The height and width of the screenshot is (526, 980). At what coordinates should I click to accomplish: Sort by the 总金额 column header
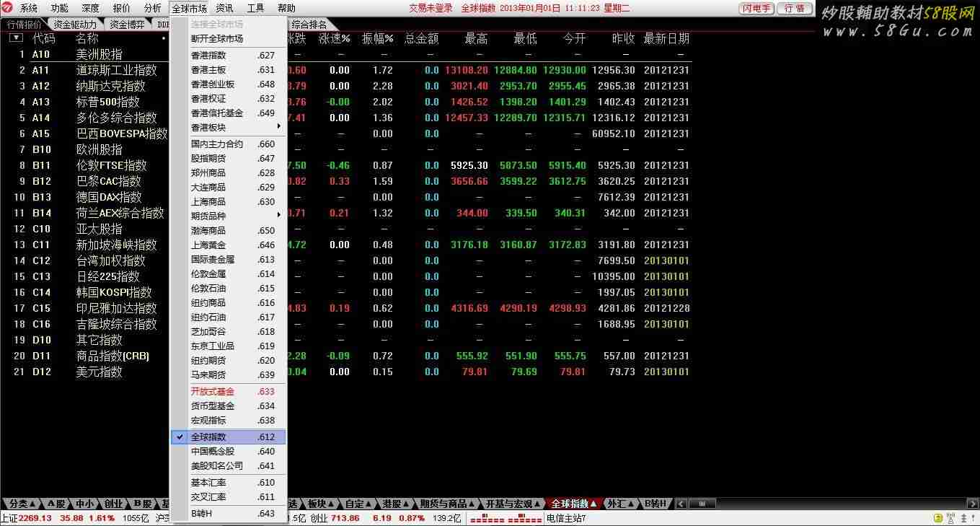click(x=422, y=38)
